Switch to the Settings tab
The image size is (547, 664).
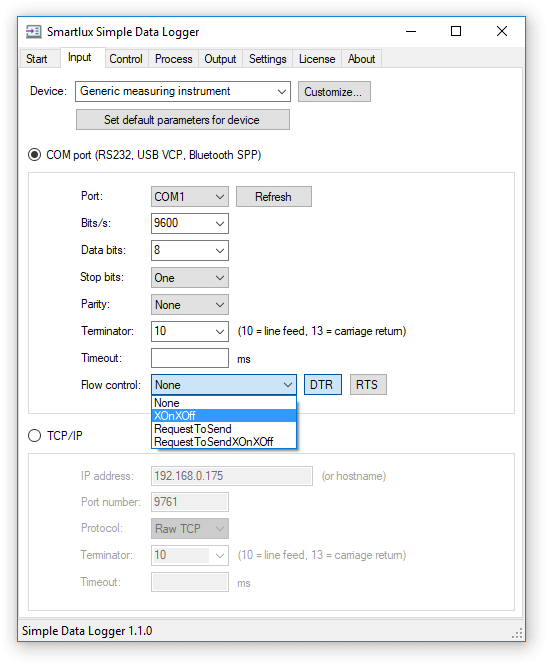pos(268,59)
